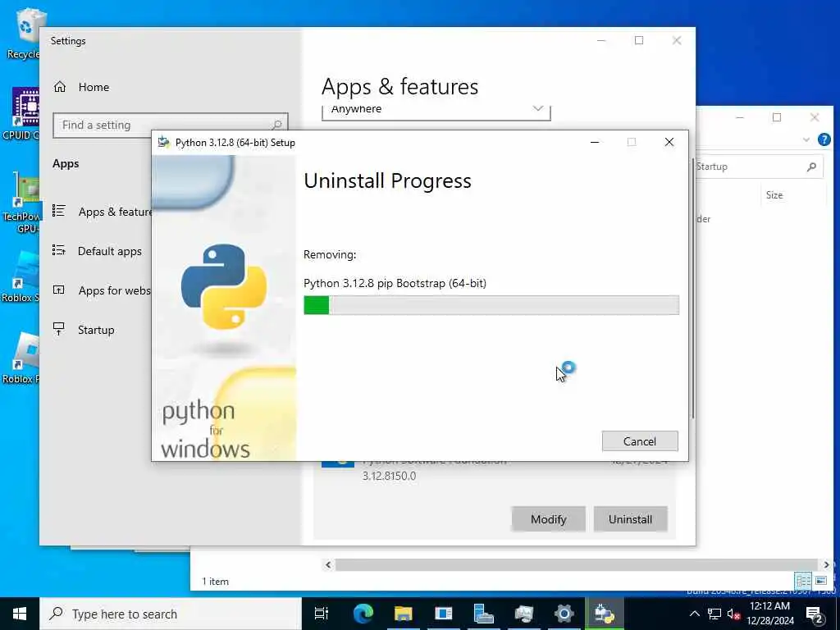The image size is (840, 630).
Task: Close the Settings window
Action: click(x=677, y=41)
